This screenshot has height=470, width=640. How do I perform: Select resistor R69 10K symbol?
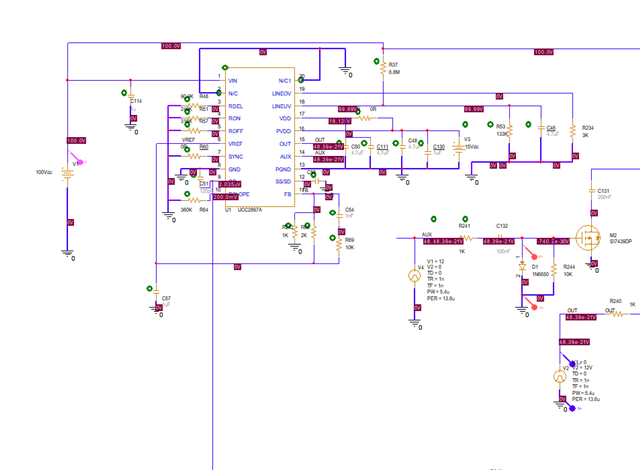point(339,244)
